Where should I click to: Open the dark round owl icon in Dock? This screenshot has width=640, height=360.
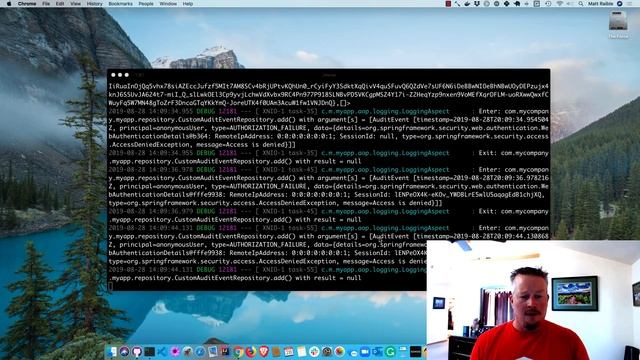click(x=327, y=352)
